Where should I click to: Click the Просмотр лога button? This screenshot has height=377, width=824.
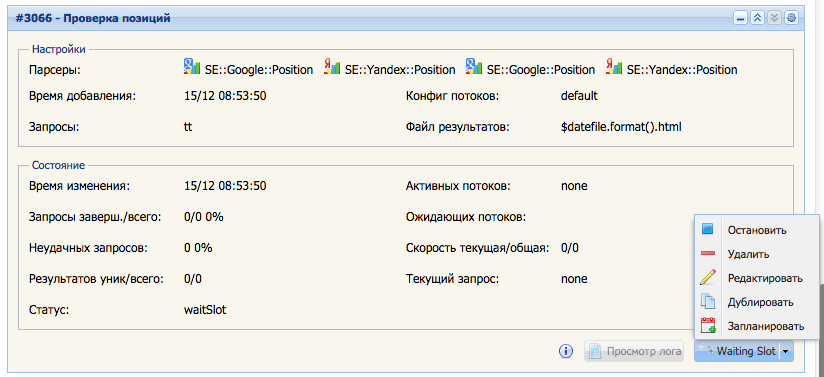tap(634, 351)
